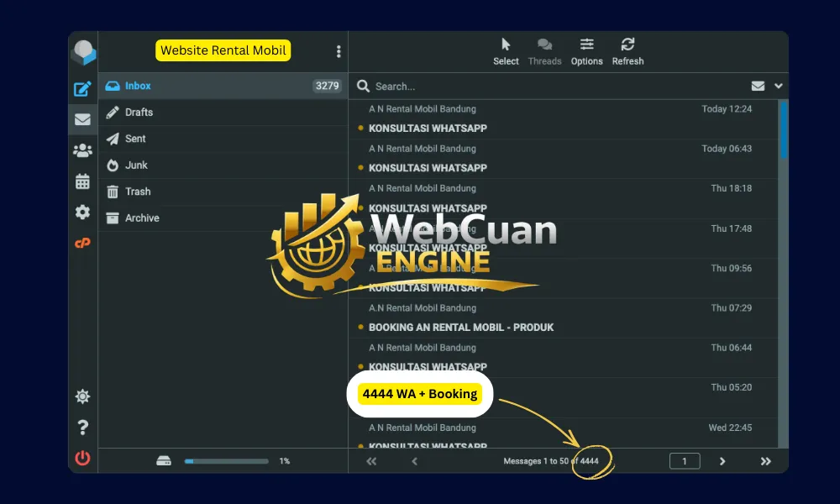
Task: Open the Mail view in sidebar
Action: (x=82, y=119)
